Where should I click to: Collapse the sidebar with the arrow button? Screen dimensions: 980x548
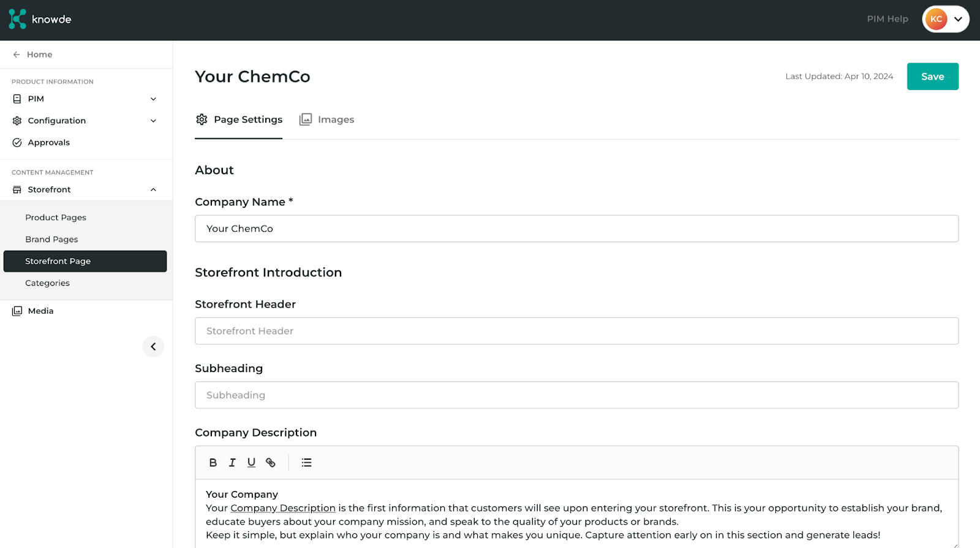[x=153, y=347]
